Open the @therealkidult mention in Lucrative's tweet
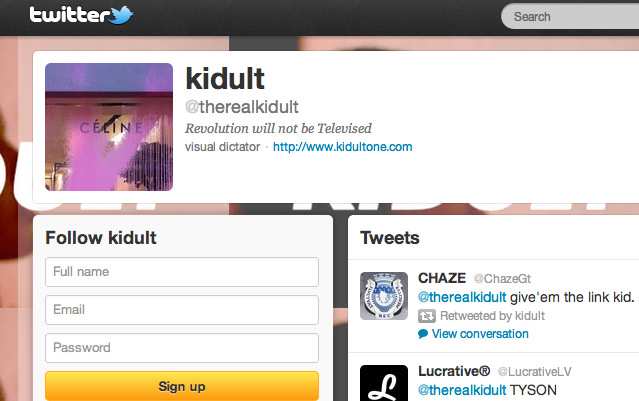The image size is (639, 401). pyautogui.click(x=462, y=390)
